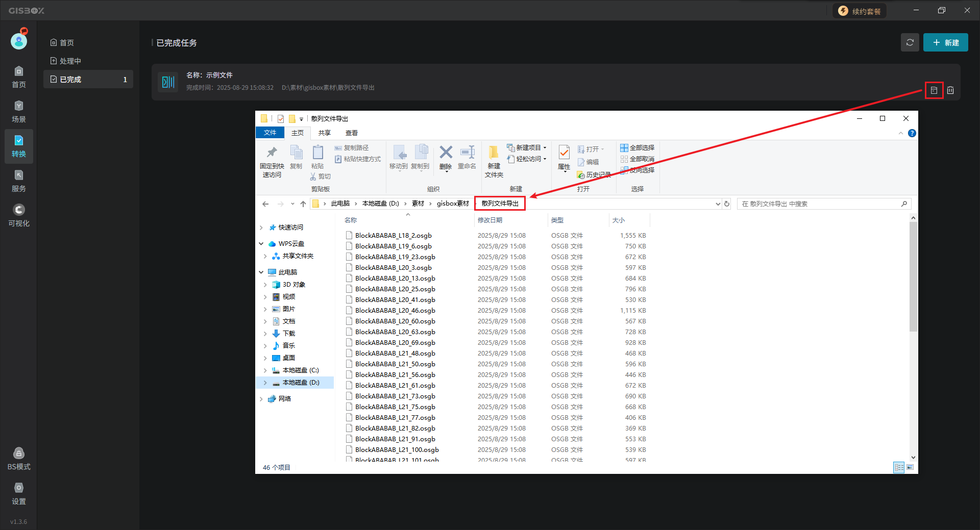Open 设置 (Settings) in the sidebar
The image size is (980, 530).
[x=19, y=493]
